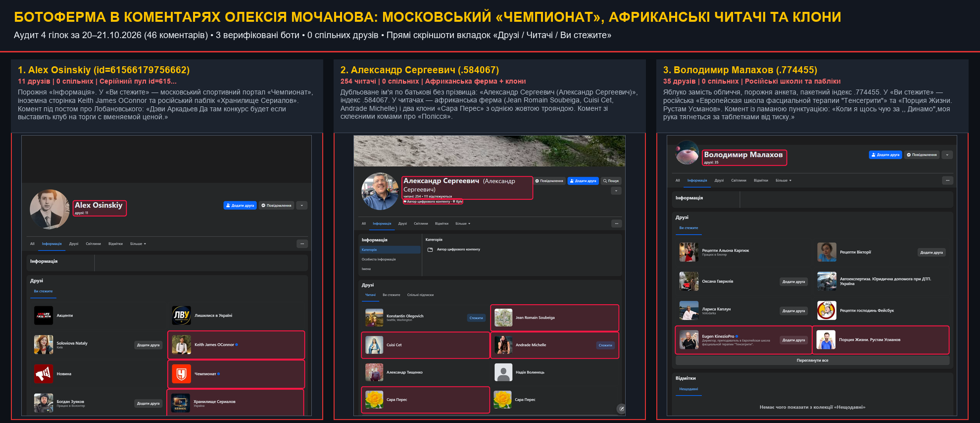Click the ЛВУ logo beside Лишилися в Україні
Viewport: 980px width, 423px height.
coord(181,316)
